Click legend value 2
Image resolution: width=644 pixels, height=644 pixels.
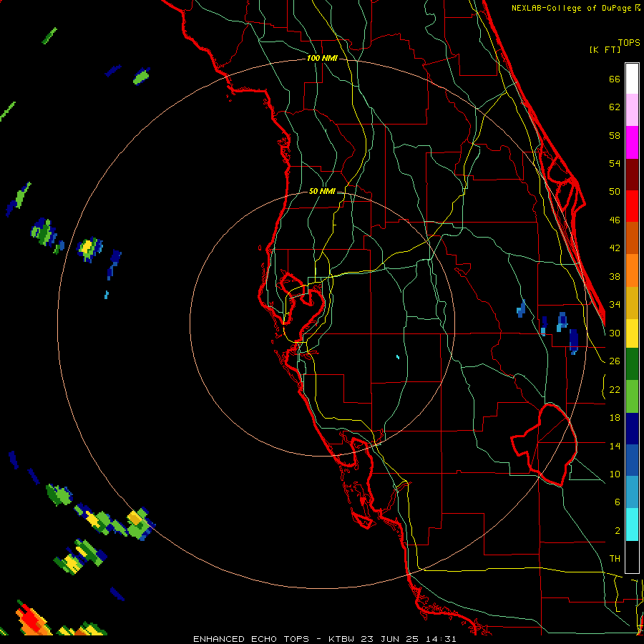[617, 531]
